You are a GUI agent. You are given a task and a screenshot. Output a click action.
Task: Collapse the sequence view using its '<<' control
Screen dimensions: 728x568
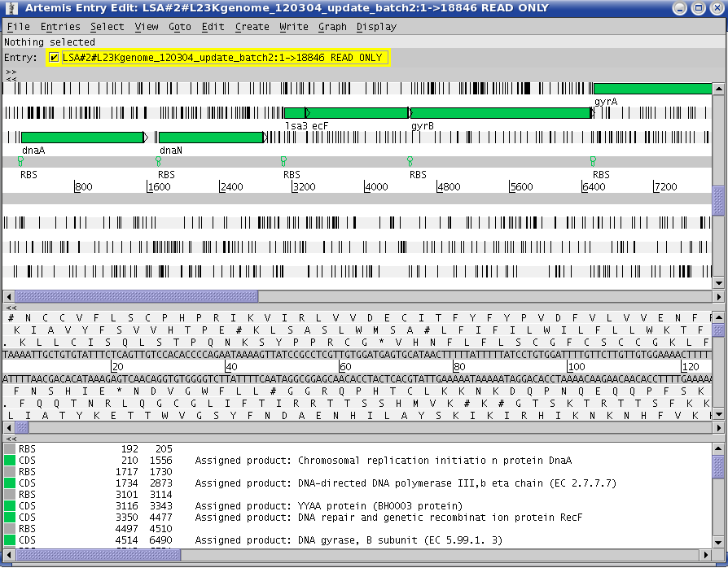point(11,308)
